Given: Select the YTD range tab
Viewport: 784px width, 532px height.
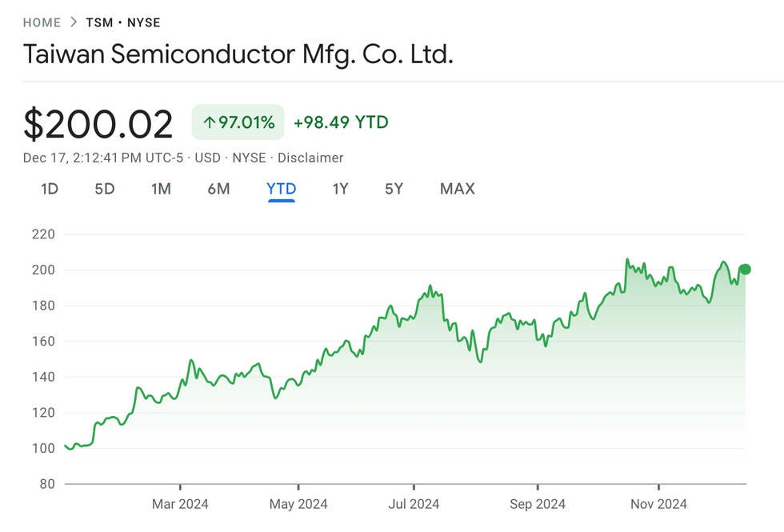Looking at the screenshot, I should point(282,189).
